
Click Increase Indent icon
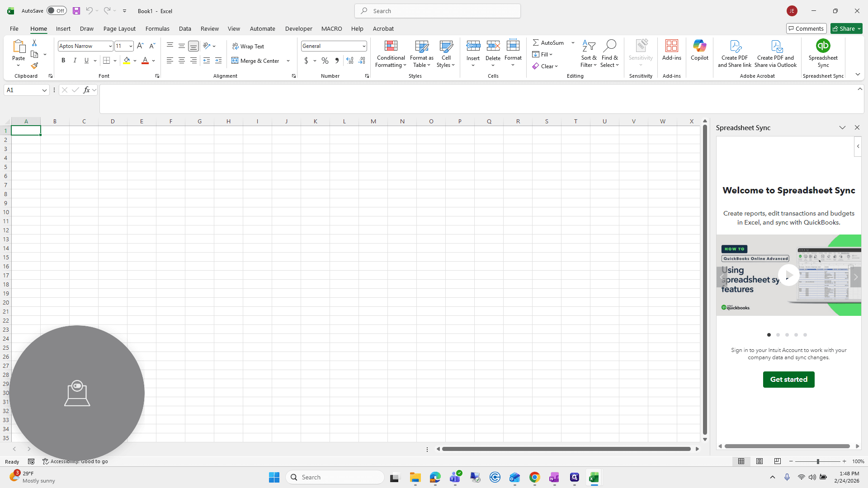click(x=218, y=61)
